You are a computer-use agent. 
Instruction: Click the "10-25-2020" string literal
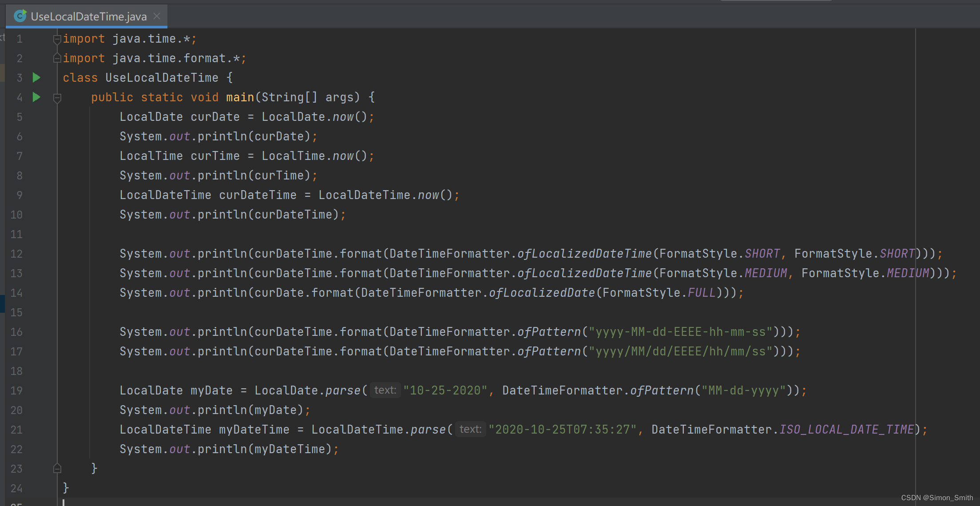445,390
